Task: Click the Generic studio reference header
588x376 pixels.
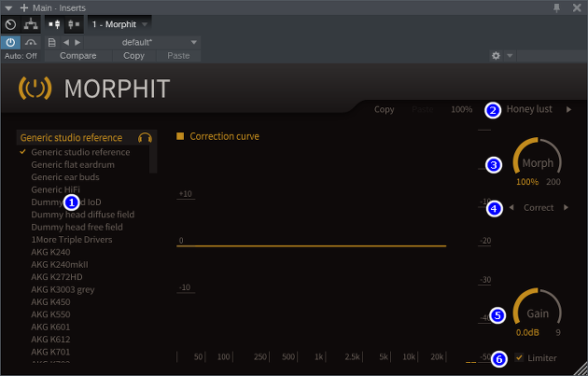Action: pyautogui.click(x=71, y=137)
